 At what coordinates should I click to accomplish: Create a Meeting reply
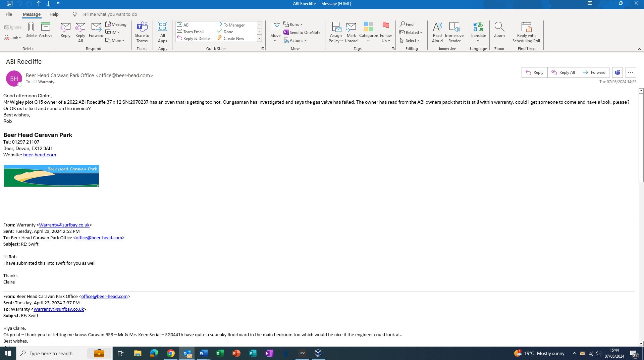coord(116,24)
